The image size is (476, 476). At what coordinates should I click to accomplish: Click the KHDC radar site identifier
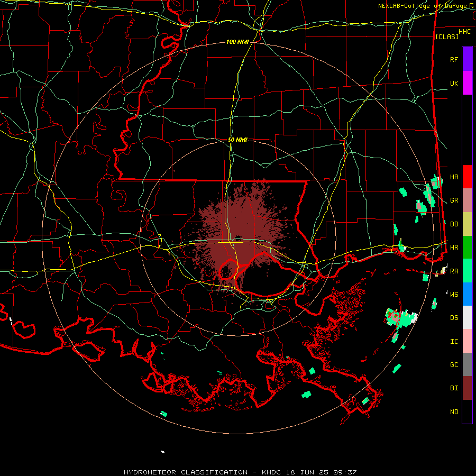(272, 472)
